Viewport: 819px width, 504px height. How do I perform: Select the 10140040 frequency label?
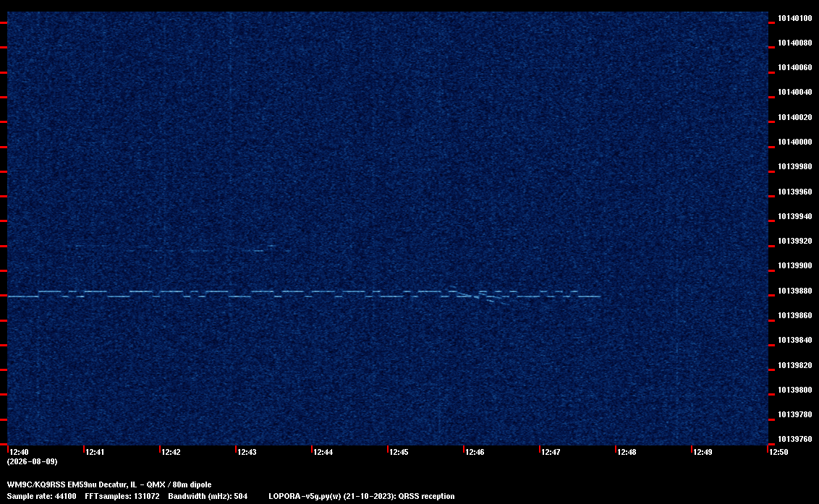pyautogui.click(x=795, y=93)
